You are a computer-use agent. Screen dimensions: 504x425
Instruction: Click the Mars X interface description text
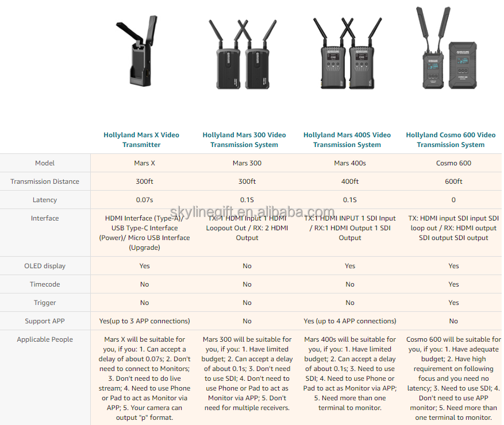(144, 233)
